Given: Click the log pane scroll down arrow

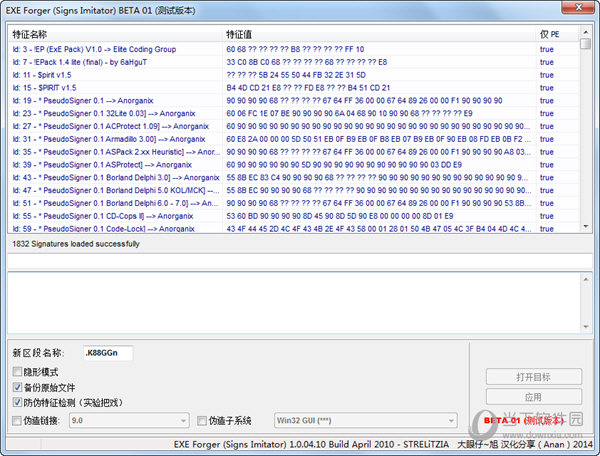Looking at the screenshot, I should [586, 326].
